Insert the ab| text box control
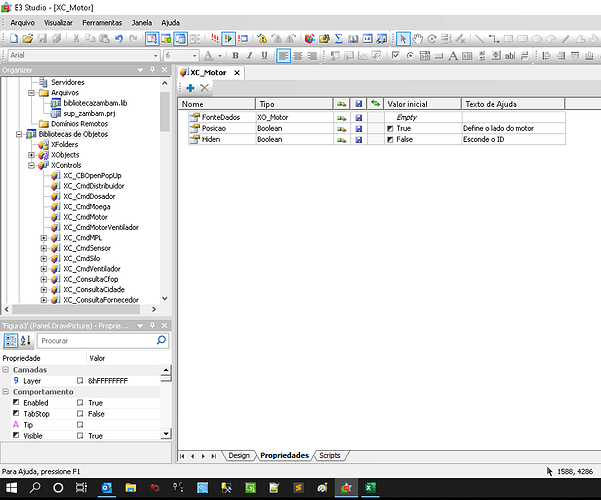Screen dimensions: 601x500 coord(510,56)
